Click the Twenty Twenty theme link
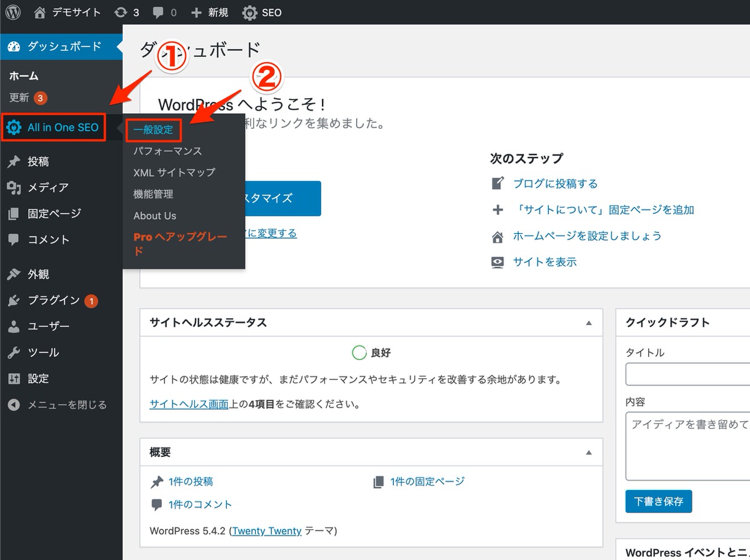 [267, 531]
